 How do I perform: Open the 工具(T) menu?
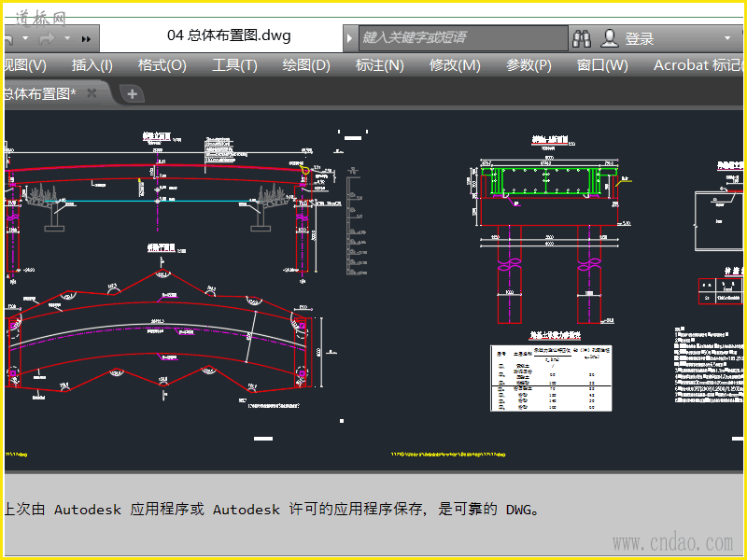pos(234,65)
